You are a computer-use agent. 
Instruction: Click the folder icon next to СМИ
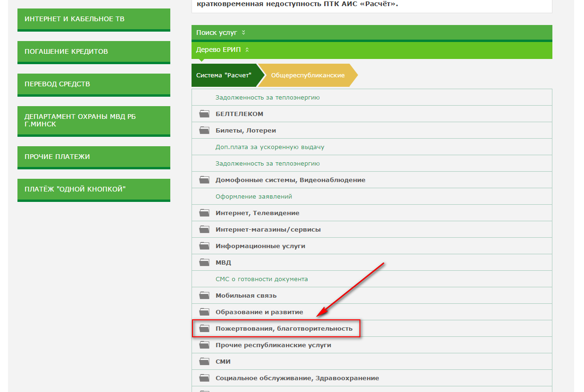pos(204,361)
